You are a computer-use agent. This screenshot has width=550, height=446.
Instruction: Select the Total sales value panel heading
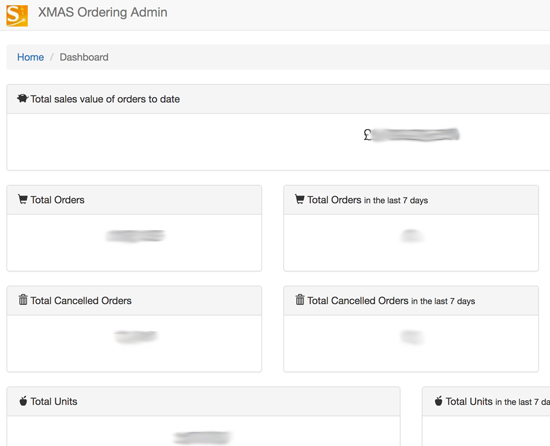click(x=105, y=99)
